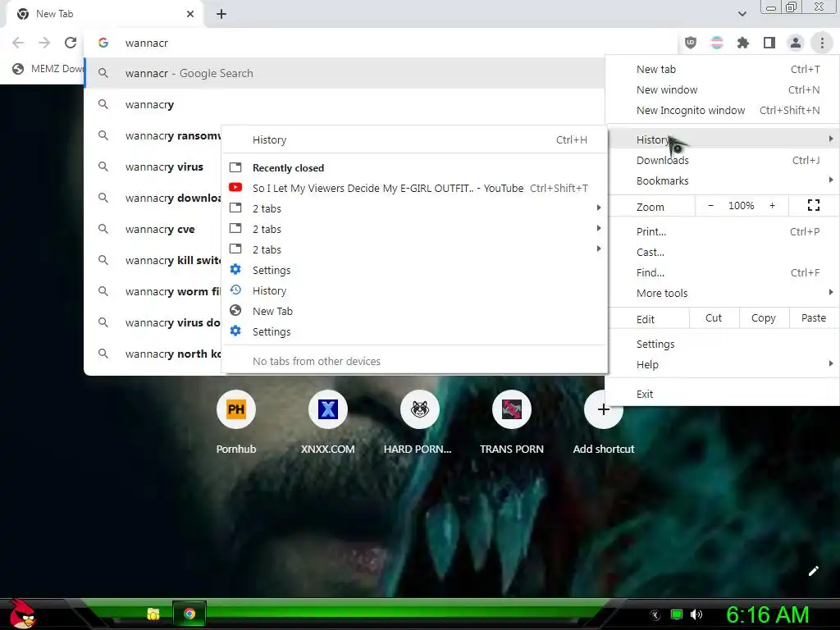
Task: Click the three-dot Chrome menu button
Action: 822,43
